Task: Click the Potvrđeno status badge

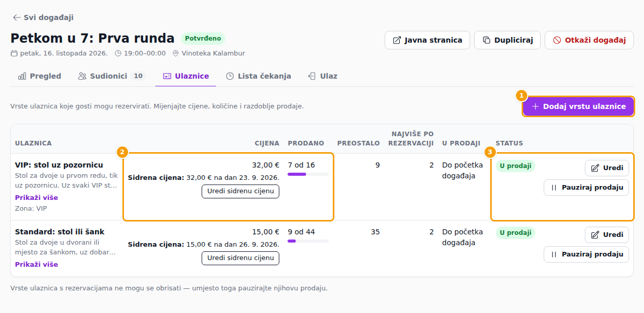Action: [203, 39]
